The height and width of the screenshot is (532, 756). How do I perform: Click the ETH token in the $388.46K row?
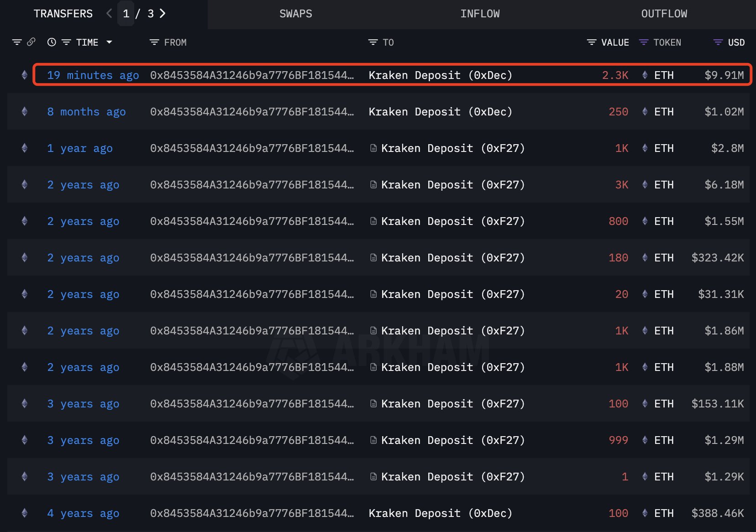(x=658, y=513)
